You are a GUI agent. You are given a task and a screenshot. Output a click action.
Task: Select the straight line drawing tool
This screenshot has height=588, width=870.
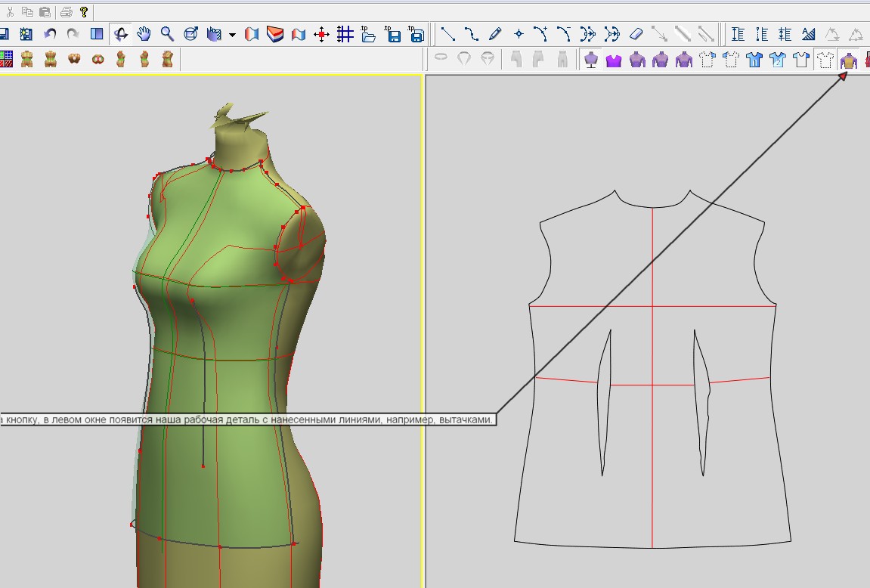tap(448, 34)
